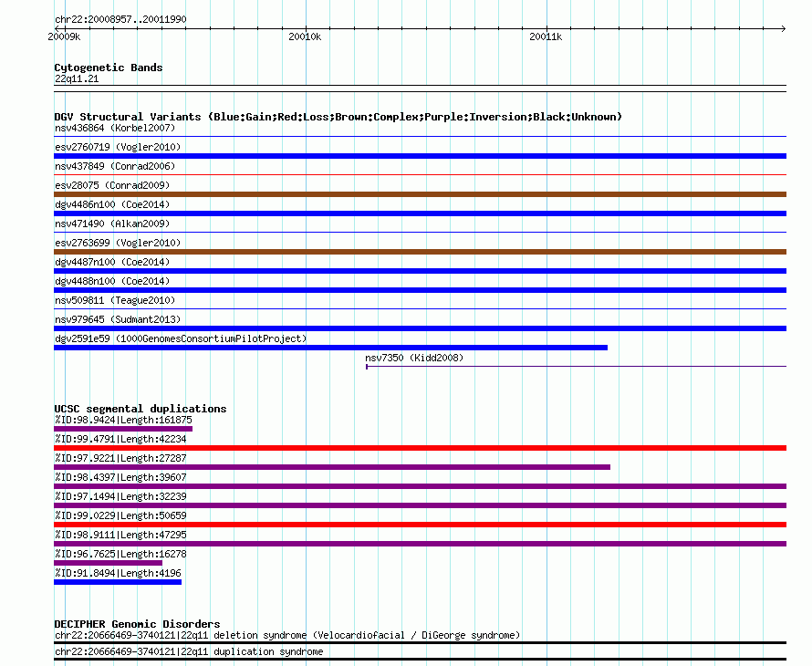Viewport: 812px width, 666px height.
Task: Select variant dgv4488n100 (Coe2014) label
Action: click(x=112, y=281)
